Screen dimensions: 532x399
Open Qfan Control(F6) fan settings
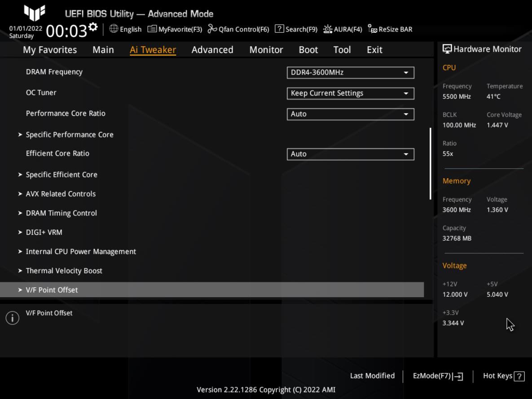coord(238,29)
